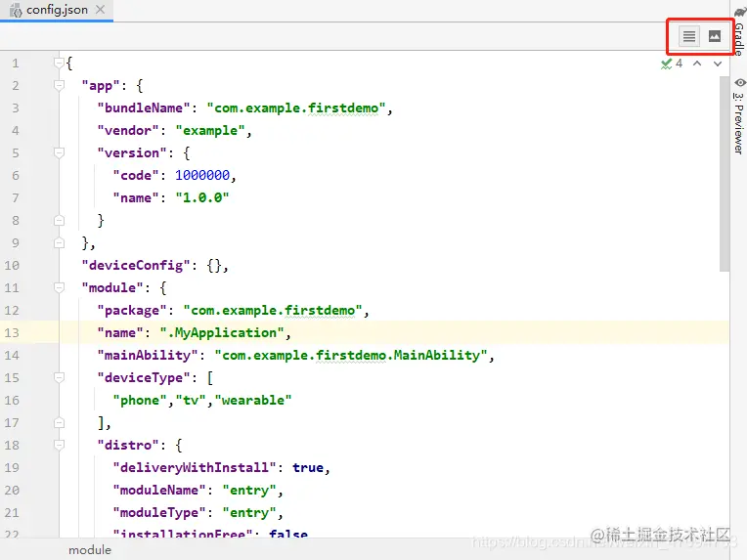747x560 pixels.
Task: Click the config.json file icon in tab
Action: (17, 11)
